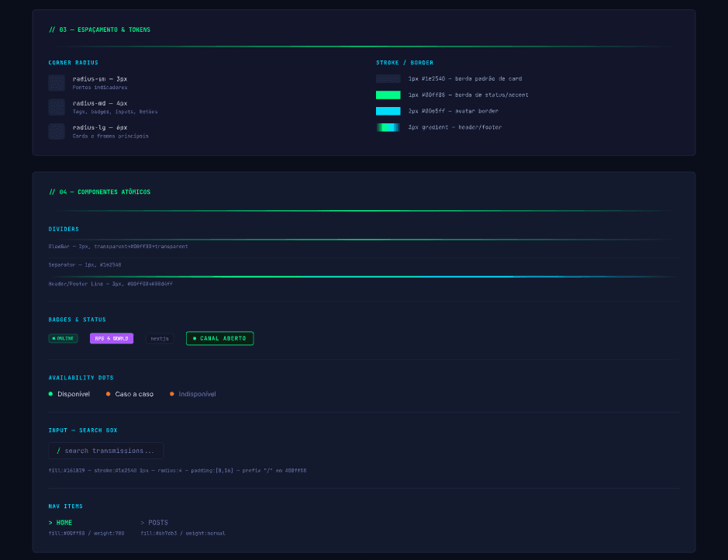
Task: Click the radius-md preview square
Action: [x=57, y=107]
